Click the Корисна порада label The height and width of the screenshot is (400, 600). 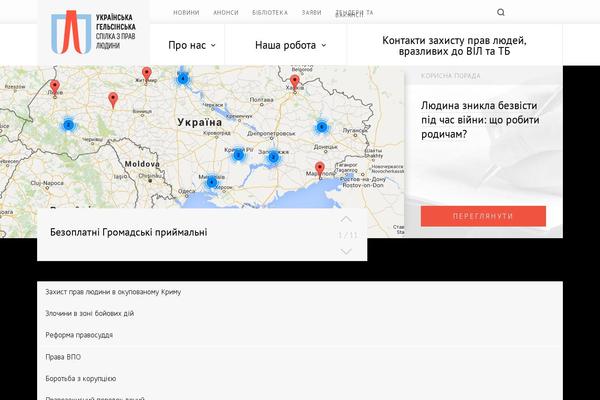(450, 76)
